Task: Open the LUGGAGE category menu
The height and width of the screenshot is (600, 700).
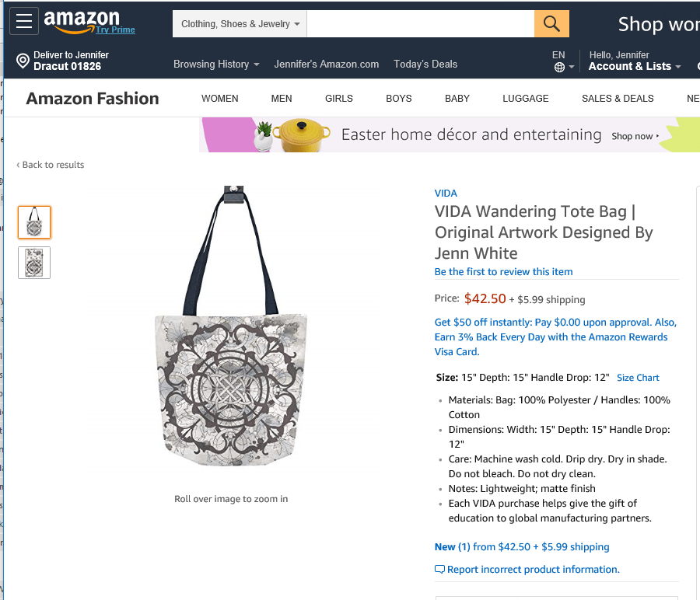Action: pos(526,99)
